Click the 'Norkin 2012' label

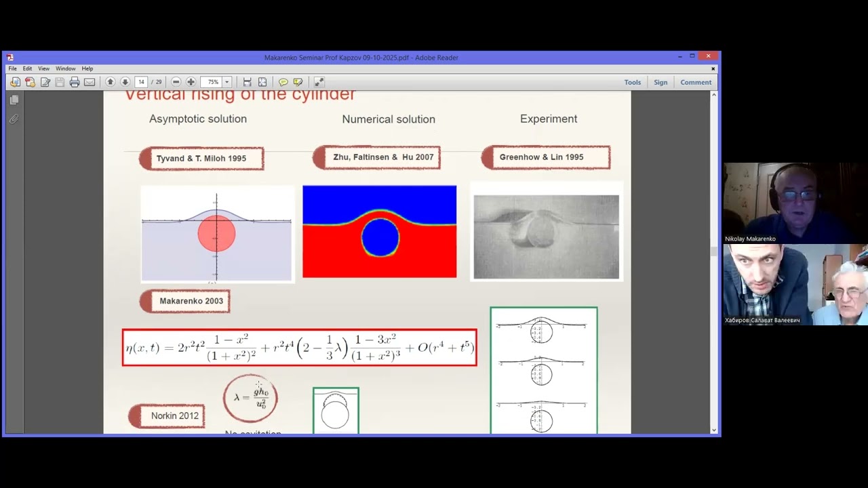[167, 415]
